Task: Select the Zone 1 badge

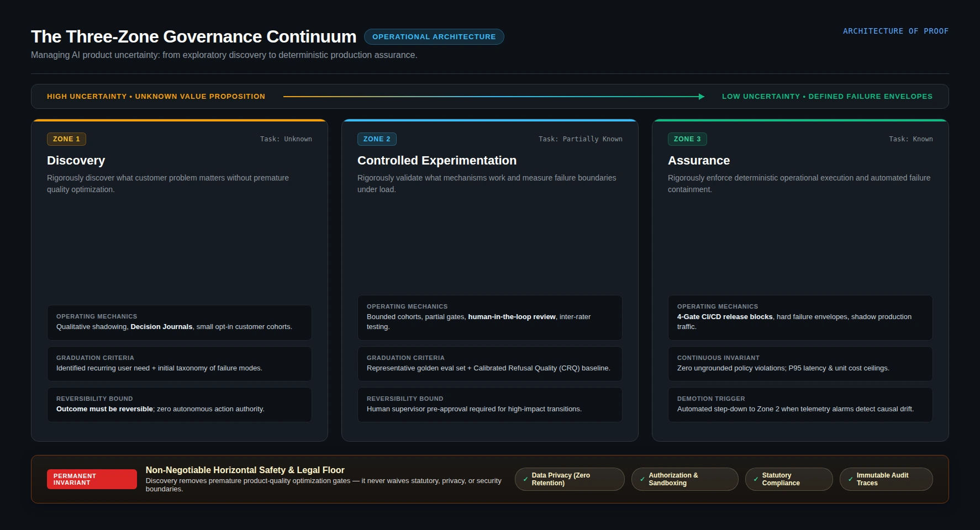Action: (x=66, y=139)
